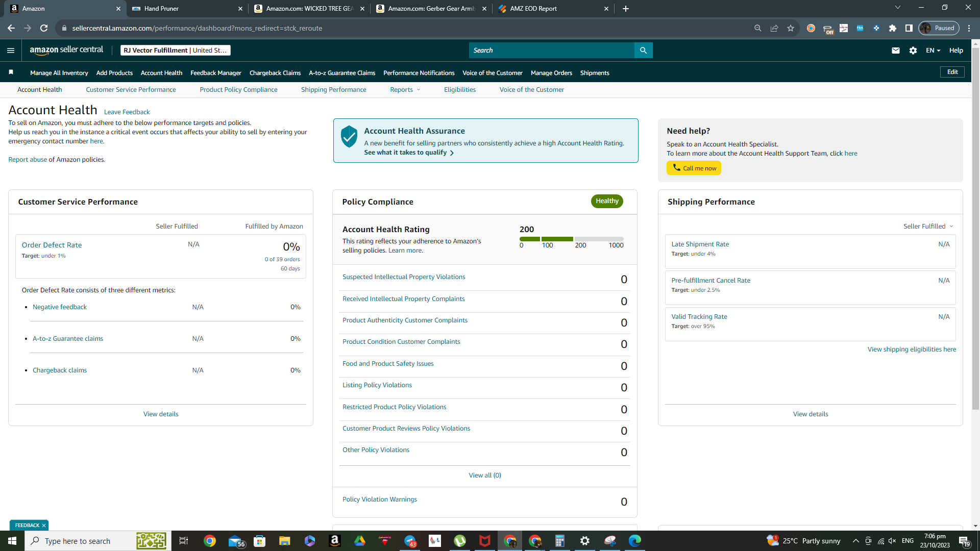This screenshot has width=980, height=551.
Task: Open the Seller Fulfilled dropdown in Shipping Performance
Action: coord(928,226)
